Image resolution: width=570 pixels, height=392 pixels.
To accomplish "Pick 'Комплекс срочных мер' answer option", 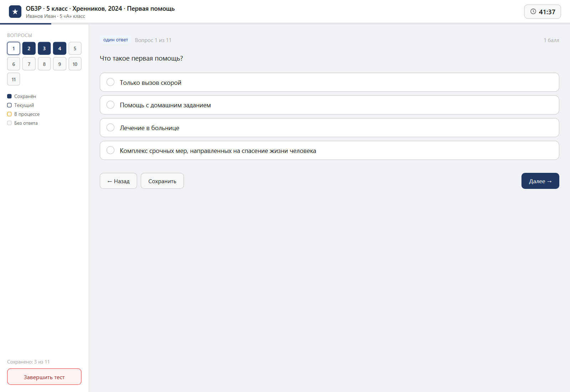I will coord(329,150).
